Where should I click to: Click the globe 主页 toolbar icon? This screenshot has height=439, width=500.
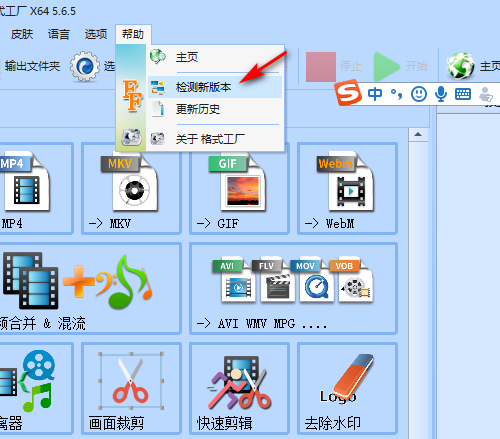pos(461,66)
